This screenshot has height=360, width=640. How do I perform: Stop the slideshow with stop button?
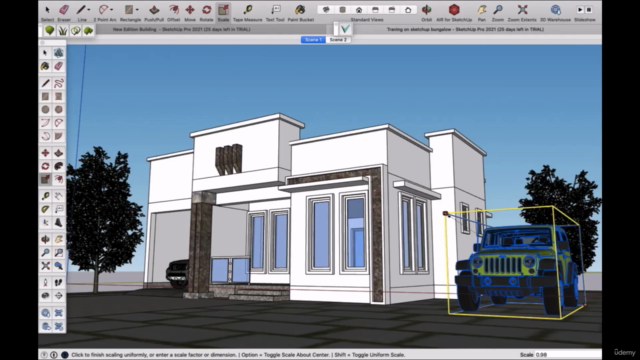(x=589, y=10)
